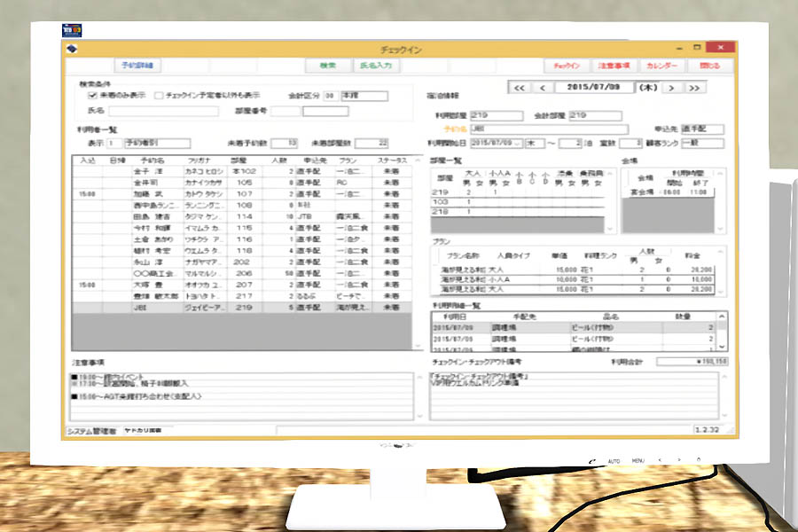Advance to next day with > arrow
798x532 pixels.
[673, 88]
